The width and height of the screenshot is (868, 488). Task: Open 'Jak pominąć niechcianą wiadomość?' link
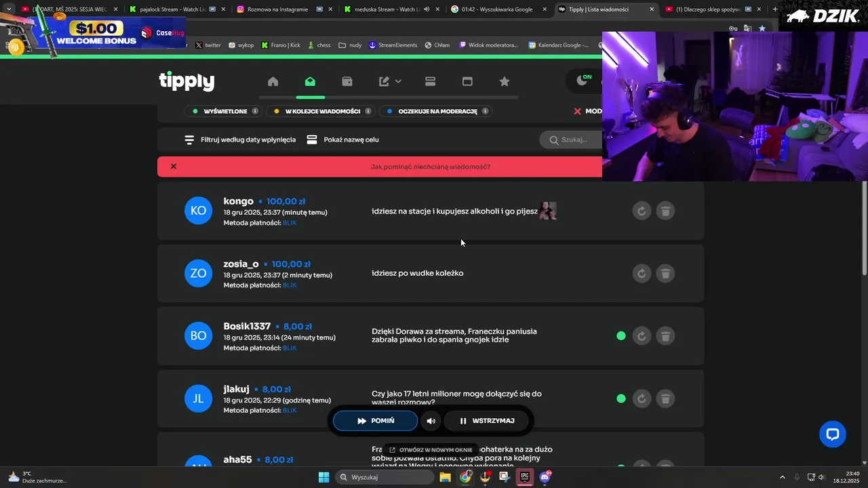pyautogui.click(x=431, y=167)
